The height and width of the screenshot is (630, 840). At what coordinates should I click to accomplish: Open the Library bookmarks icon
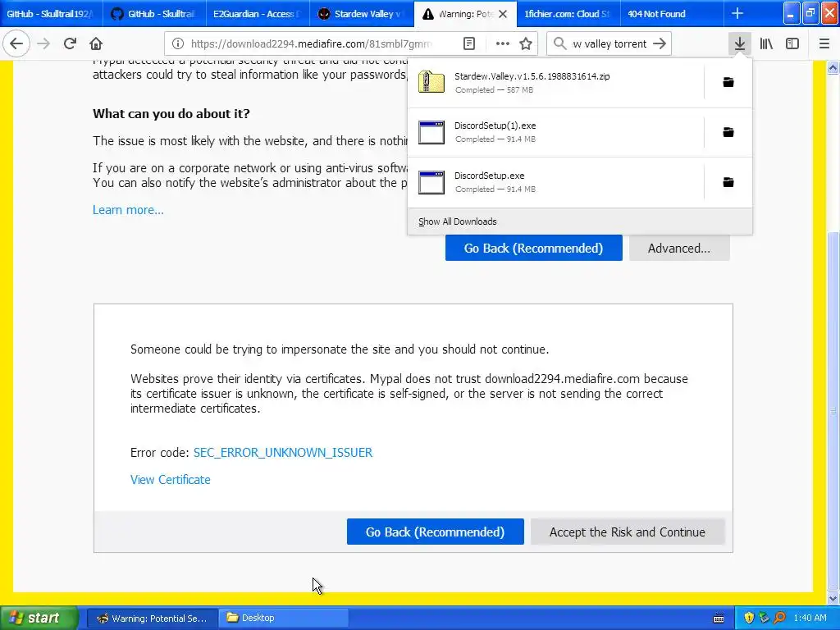click(x=766, y=44)
